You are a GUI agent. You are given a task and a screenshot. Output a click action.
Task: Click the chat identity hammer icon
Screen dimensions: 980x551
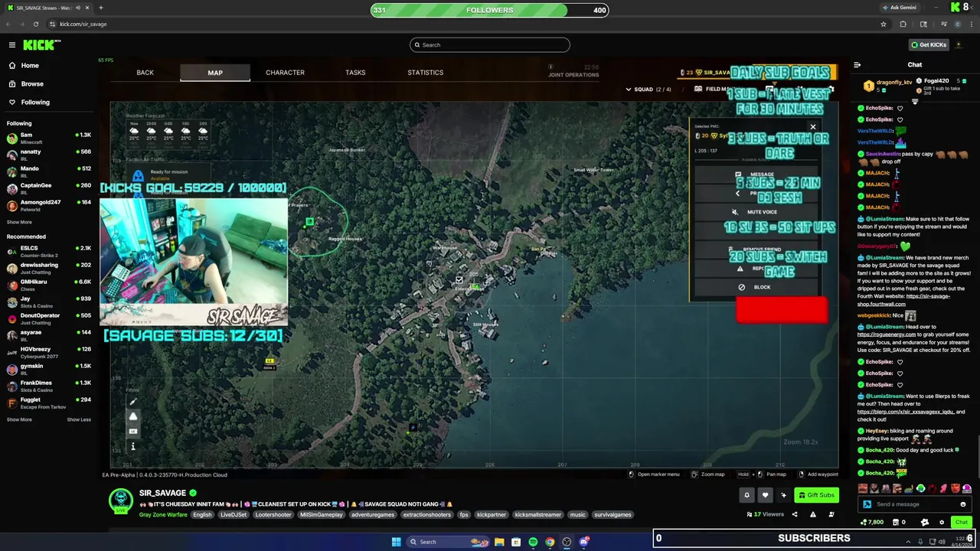867,505
